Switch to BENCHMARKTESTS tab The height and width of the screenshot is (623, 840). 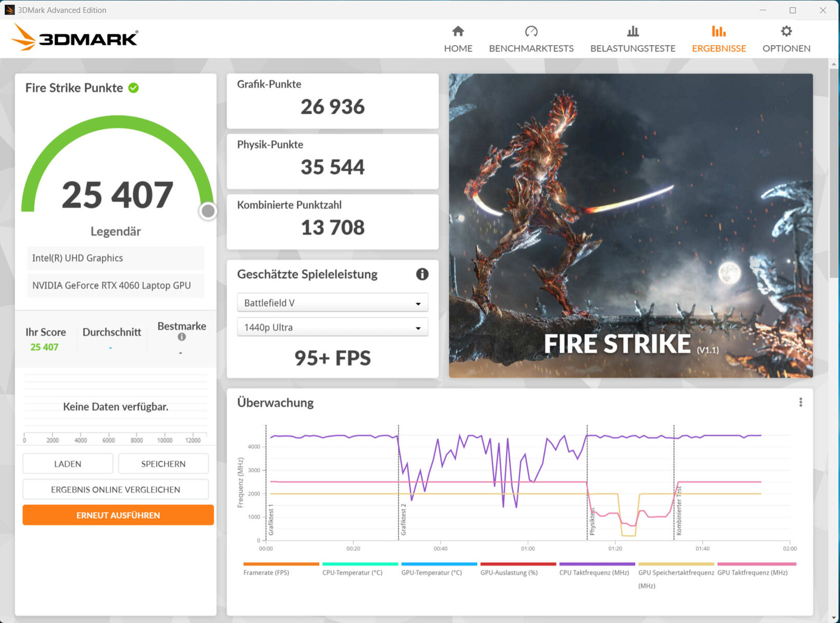click(x=531, y=39)
